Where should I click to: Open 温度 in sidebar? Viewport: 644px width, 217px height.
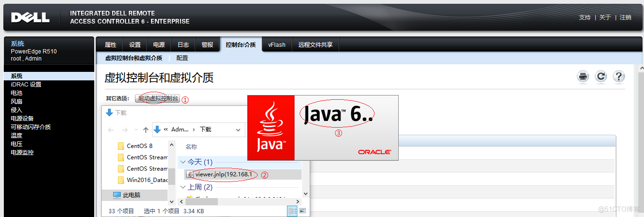point(17,136)
